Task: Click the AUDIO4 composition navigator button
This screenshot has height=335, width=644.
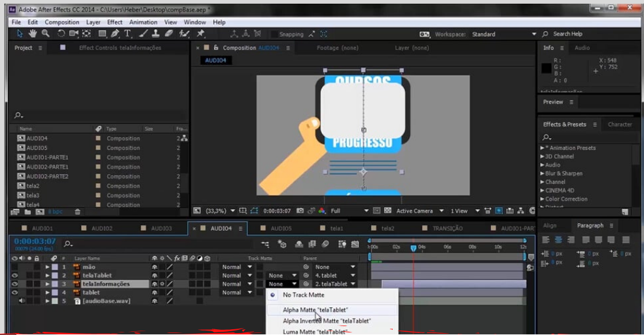Action: pos(216,60)
